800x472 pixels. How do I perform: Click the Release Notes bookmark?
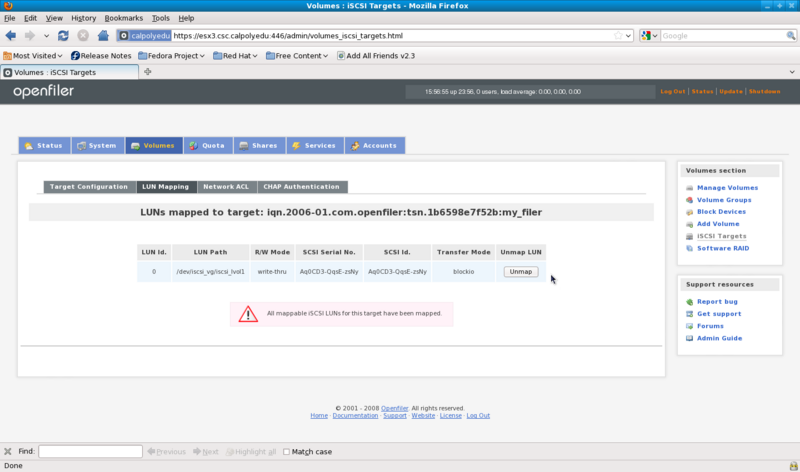pos(101,56)
